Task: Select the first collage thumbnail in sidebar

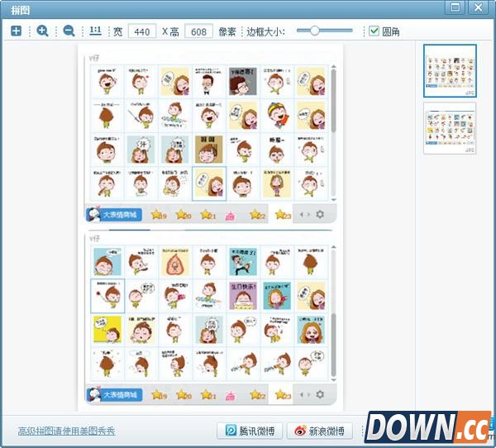Action: [x=450, y=70]
